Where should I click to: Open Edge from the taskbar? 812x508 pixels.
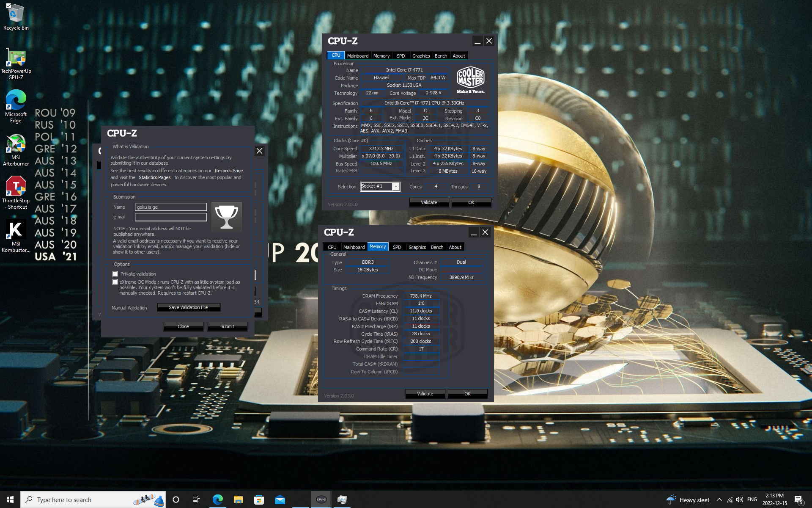tap(218, 500)
